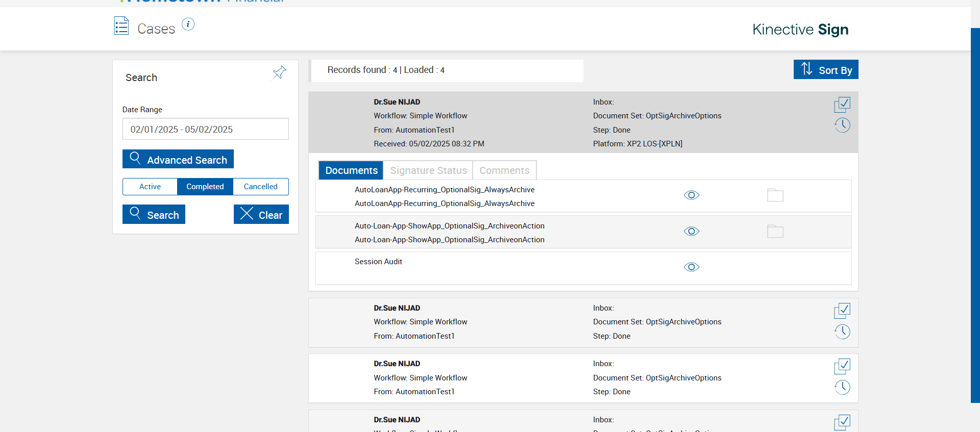Pin the Search panel with pushpin icon
This screenshot has width=980, height=432.
[x=279, y=72]
